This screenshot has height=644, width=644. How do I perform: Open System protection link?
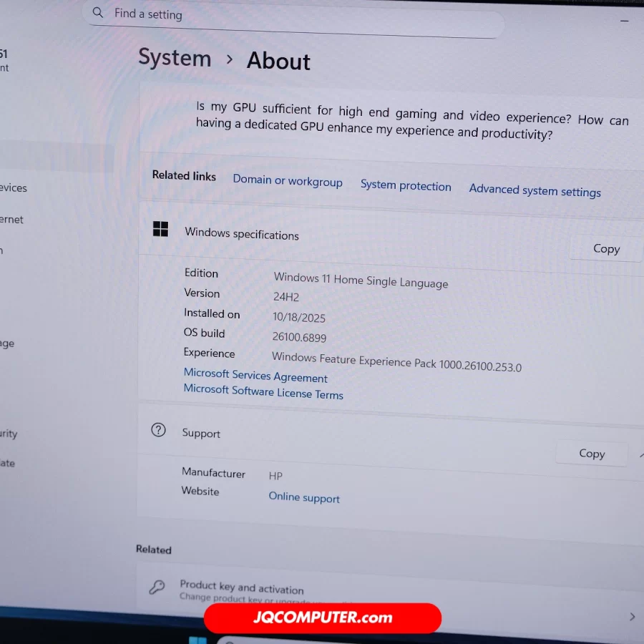406,186
